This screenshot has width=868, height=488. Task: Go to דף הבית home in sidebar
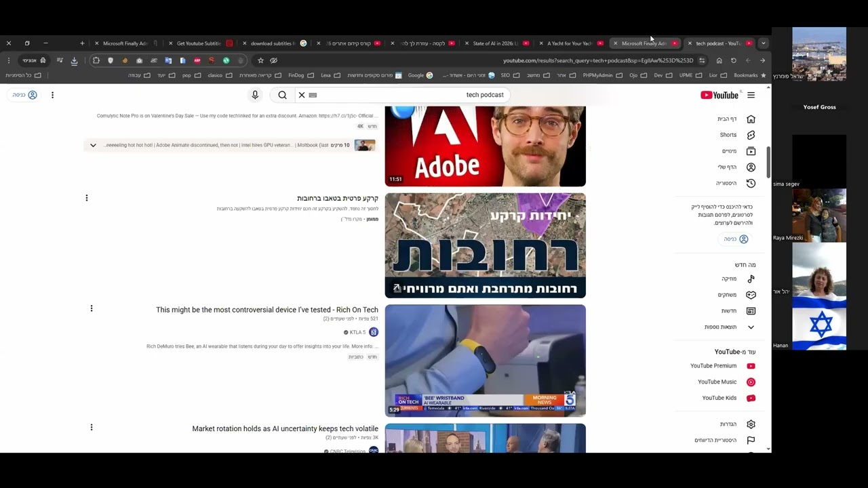pos(736,119)
